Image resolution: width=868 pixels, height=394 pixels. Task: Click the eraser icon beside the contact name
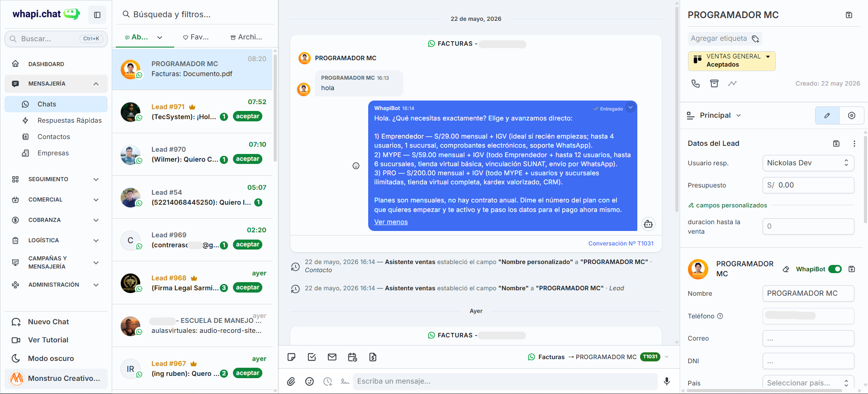pyautogui.click(x=786, y=269)
